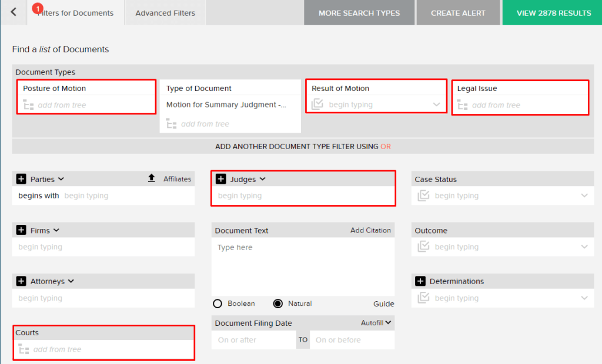The image size is (602, 364).
Task: Add another Firms filter with plus icon
Action: (21, 230)
